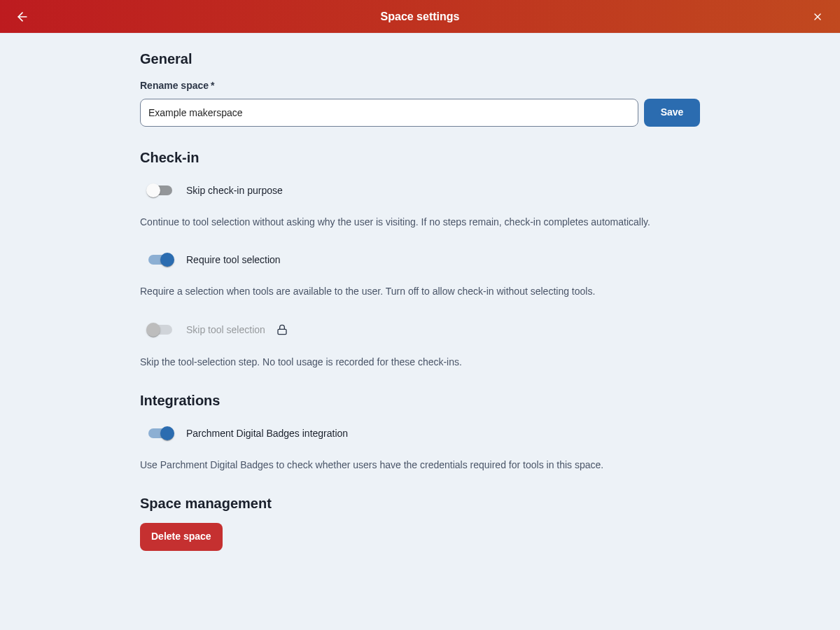This screenshot has height=630, width=840.
Task: Turn off the Require tool selection toggle
Action: [160, 260]
